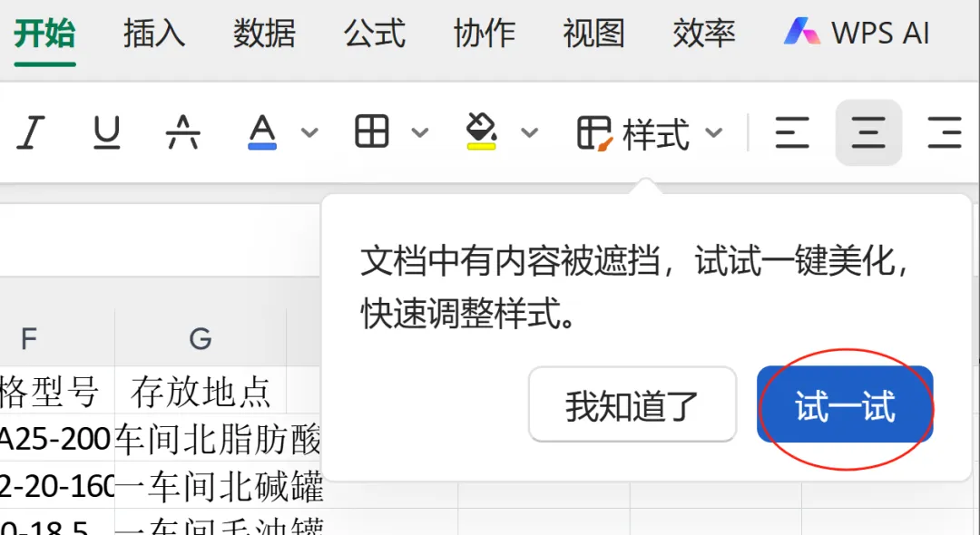Open the 样式 styles dropdown
Screen dimensions: 980x535
pyautogui.click(x=650, y=133)
